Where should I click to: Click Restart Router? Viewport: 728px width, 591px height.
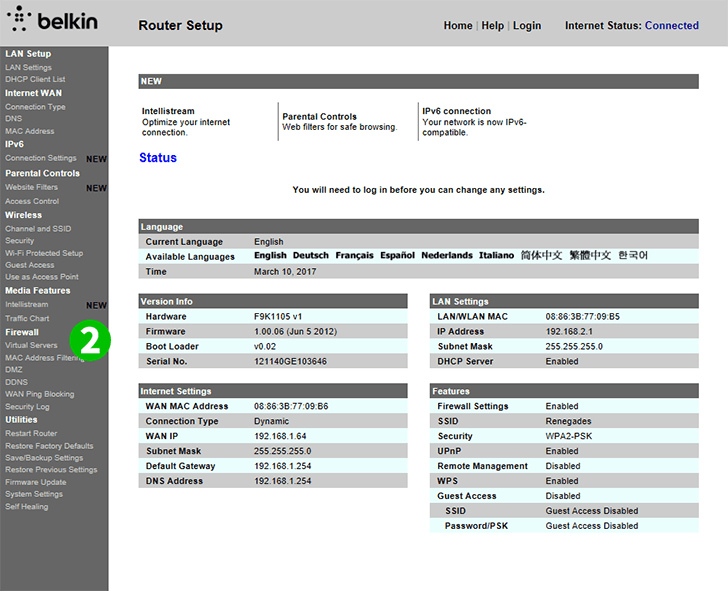31,434
